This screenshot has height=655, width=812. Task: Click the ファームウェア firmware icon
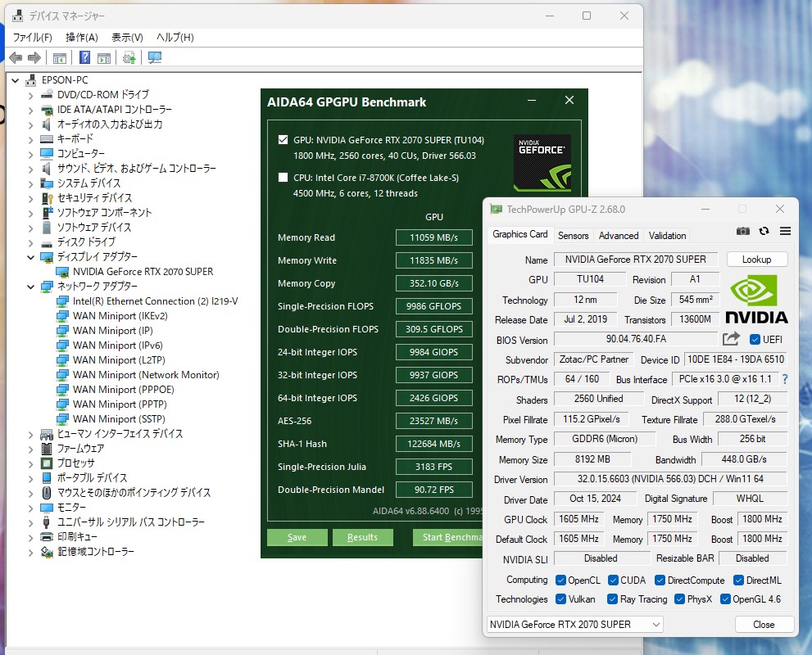[47, 449]
